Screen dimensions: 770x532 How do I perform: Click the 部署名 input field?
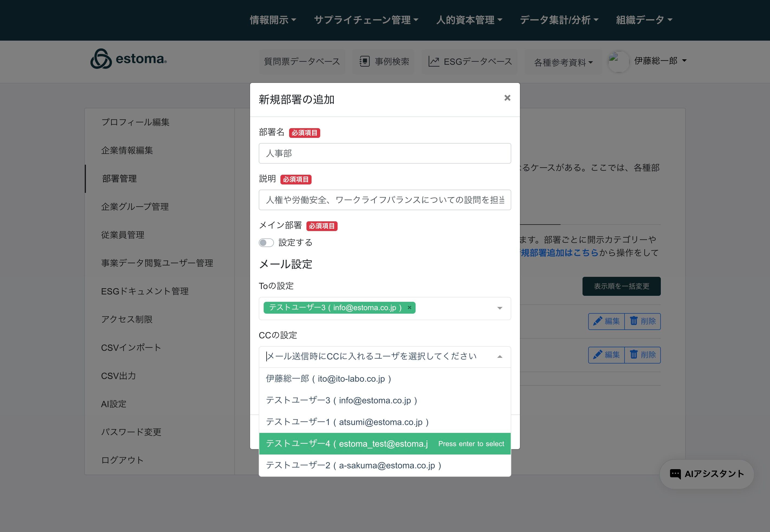(384, 153)
